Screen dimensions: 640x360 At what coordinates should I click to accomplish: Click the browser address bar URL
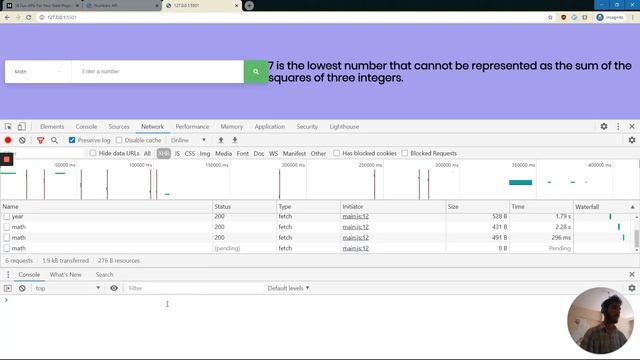62,17
